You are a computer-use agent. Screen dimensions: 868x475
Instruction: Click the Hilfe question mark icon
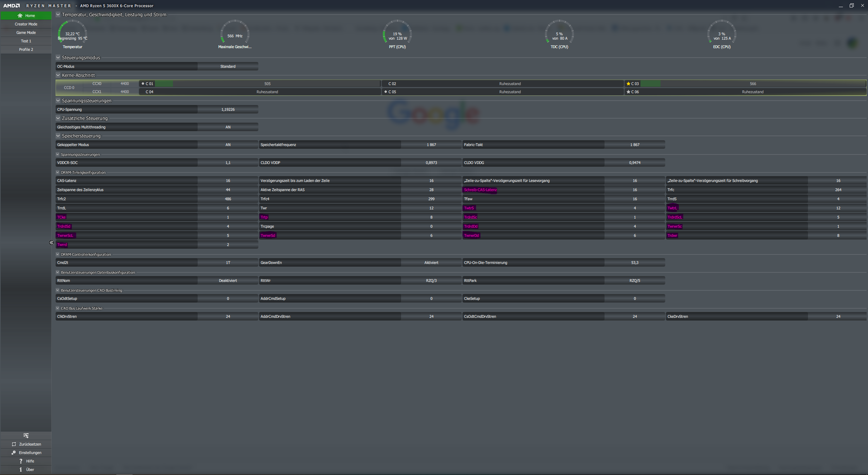[x=21, y=461]
